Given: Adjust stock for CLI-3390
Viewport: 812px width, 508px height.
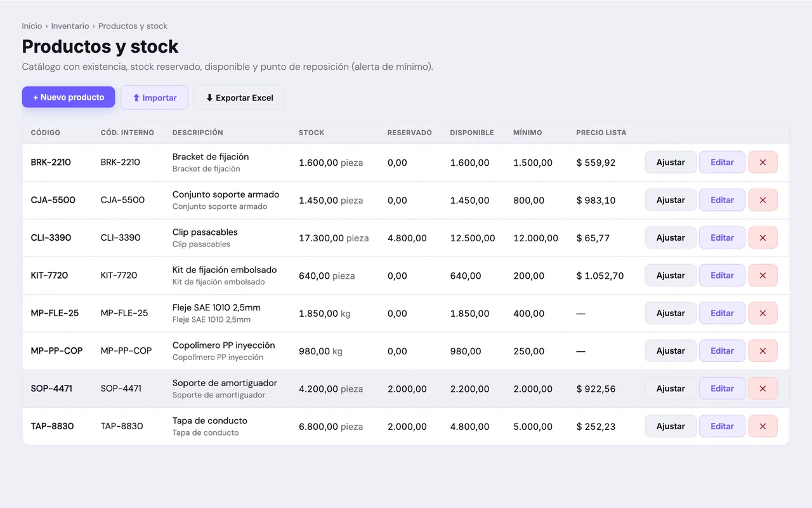Looking at the screenshot, I should 671,238.
